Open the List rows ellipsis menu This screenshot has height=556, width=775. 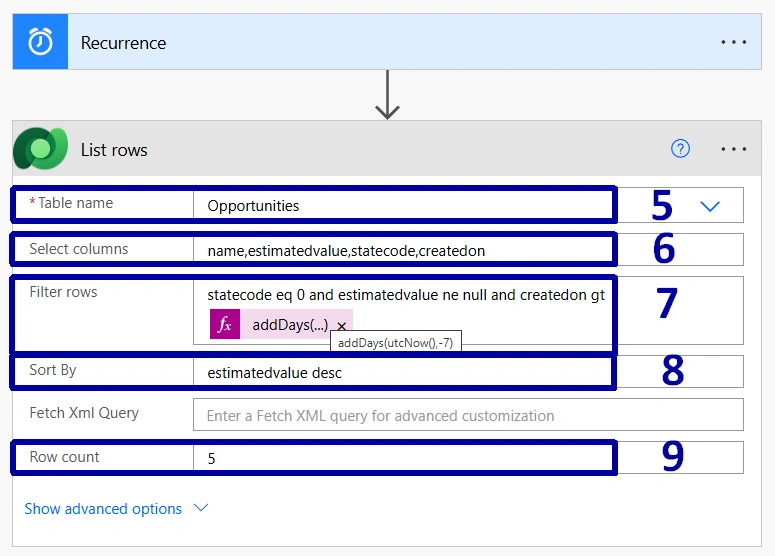click(733, 149)
